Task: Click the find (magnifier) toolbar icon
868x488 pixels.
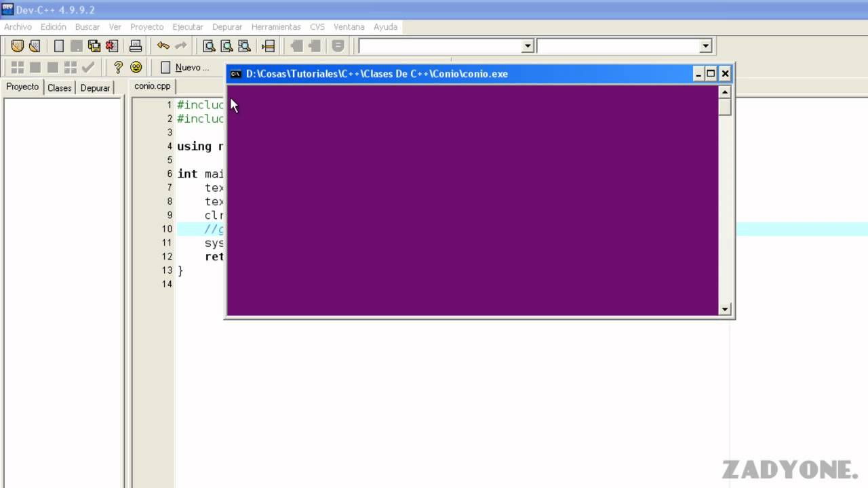Action: click(x=210, y=46)
